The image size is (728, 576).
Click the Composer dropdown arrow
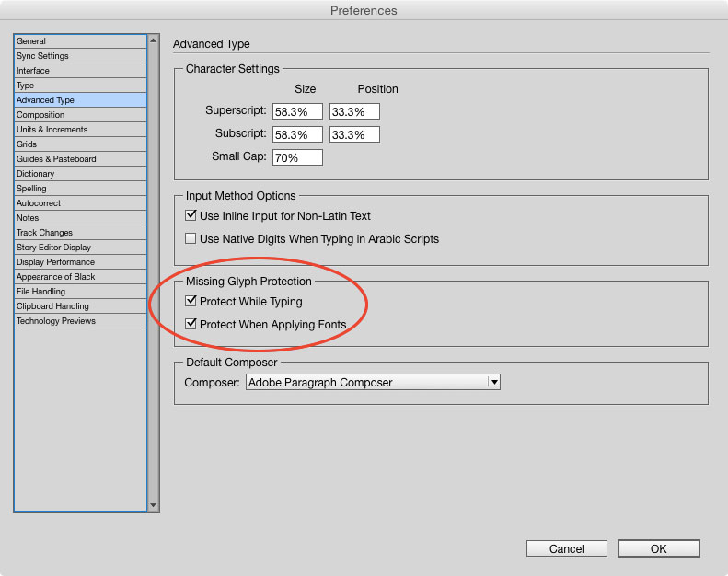tap(494, 382)
